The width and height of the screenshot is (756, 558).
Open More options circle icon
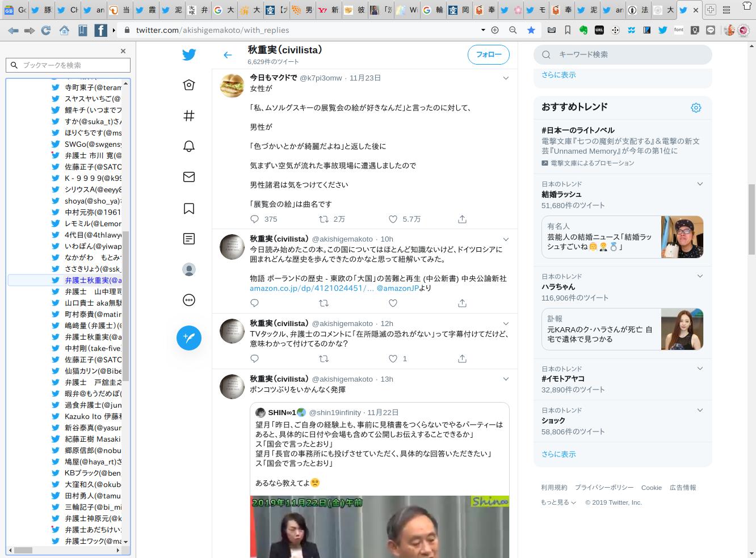coord(189,300)
